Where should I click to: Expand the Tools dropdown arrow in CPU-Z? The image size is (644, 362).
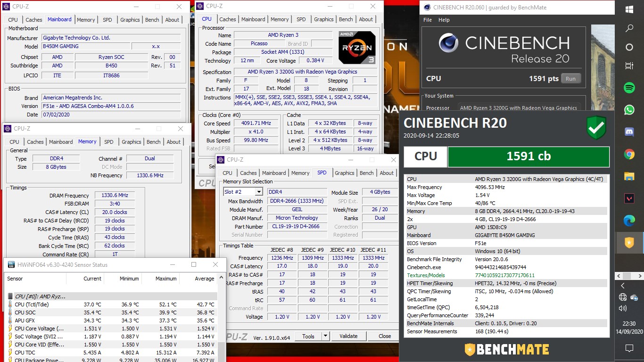325,336
